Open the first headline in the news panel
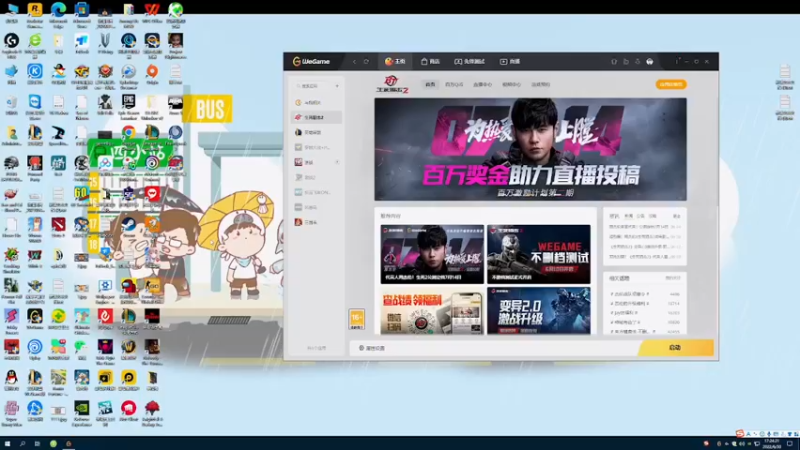Image resolution: width=800 pixels, height=450 pixels. pos(645,227)
